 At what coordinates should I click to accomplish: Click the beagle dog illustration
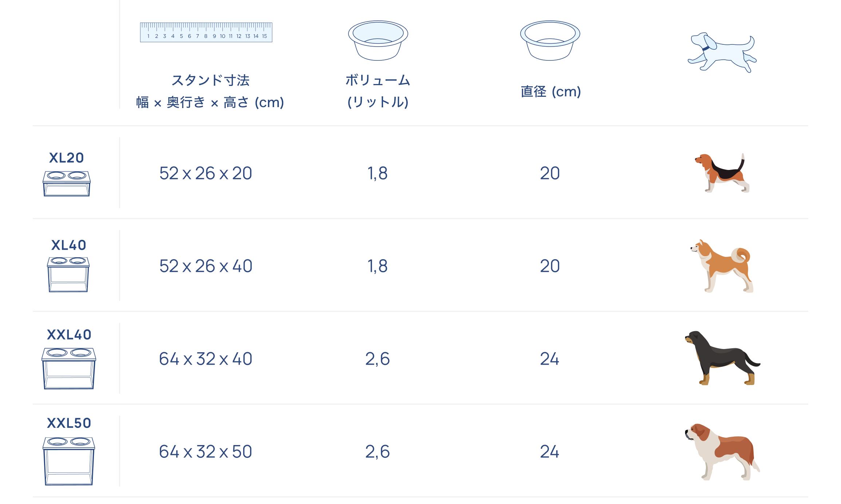tap(722, 173)
